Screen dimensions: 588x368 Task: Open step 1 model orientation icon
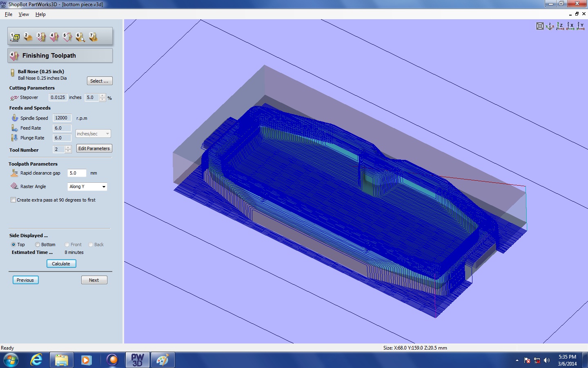(x=15, y=37)
